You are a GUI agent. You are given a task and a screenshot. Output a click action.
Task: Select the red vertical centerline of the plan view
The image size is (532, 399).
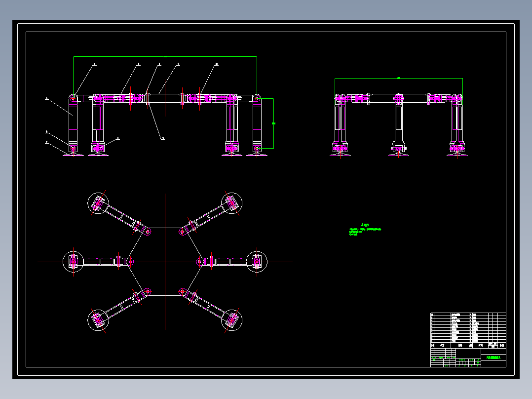pos(165,261)
